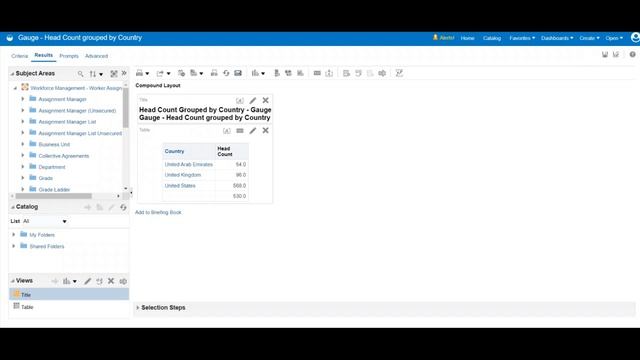Open the Advanced tab

coord(96,56)
